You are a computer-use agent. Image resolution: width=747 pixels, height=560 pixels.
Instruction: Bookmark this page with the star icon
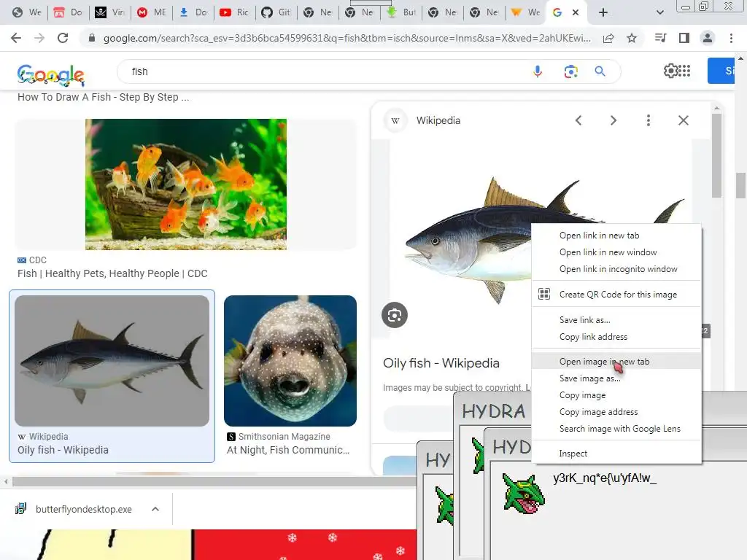pyautogui.click(x=632, y=38)
